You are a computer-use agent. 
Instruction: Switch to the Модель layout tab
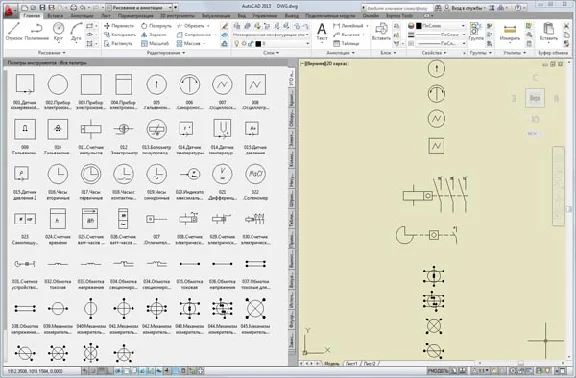coord(332,364)
